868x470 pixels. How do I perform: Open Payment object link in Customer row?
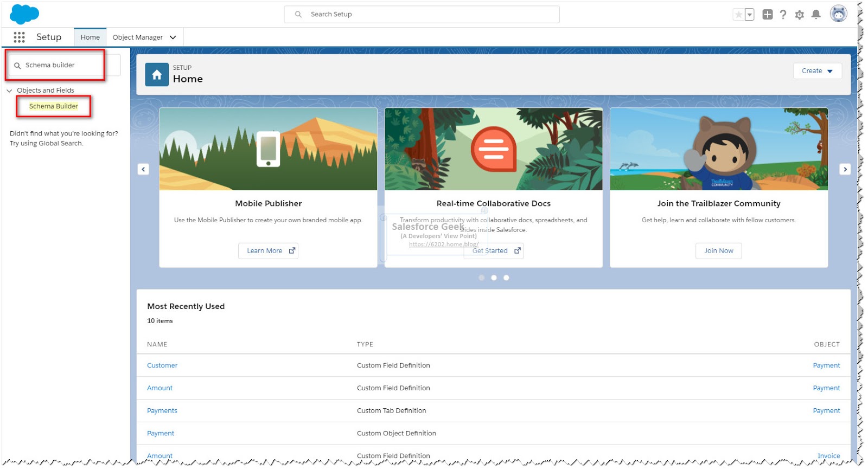click(826, 365)
